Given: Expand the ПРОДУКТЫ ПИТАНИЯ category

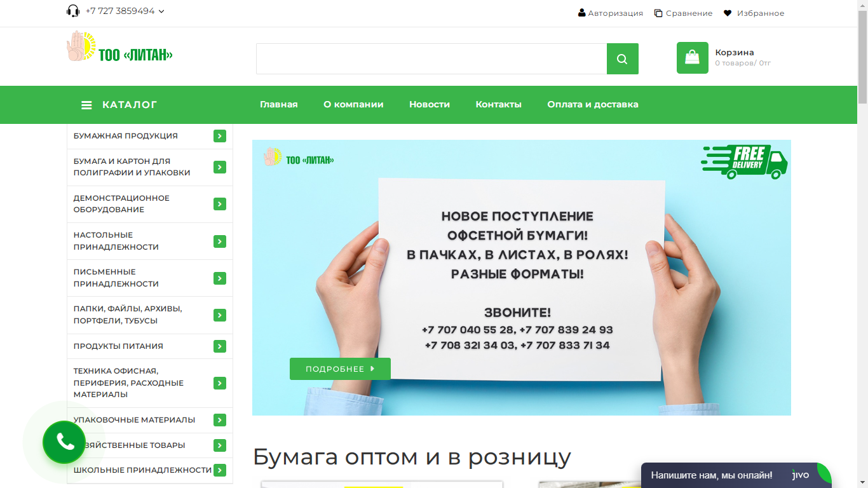Looking at the screenshot, I should point(219,346).
